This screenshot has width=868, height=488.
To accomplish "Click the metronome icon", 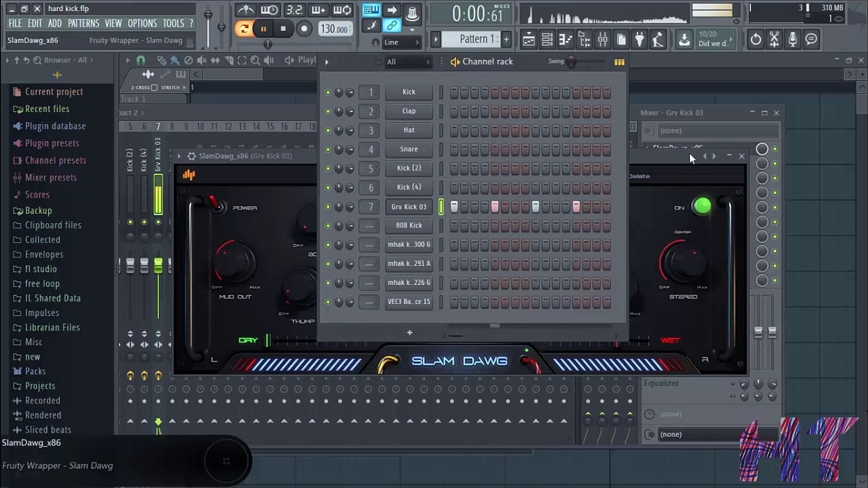I will pyautogui.click(x=246, y=10).
